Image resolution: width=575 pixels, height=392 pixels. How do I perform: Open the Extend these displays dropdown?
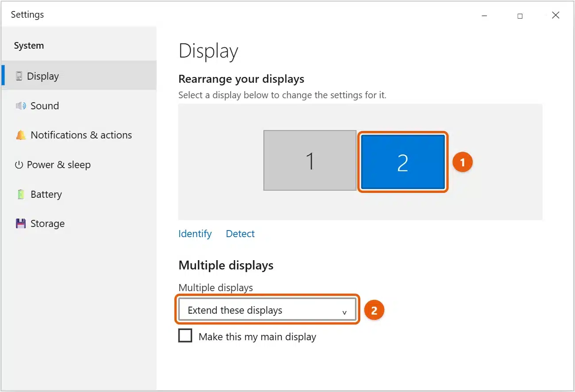point(267,310)
